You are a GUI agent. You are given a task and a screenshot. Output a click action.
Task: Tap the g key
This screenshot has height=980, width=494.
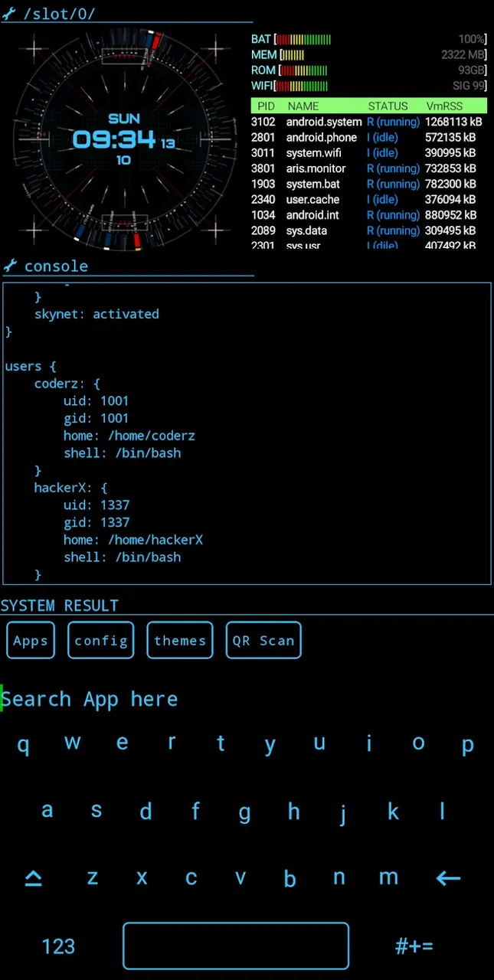[244, 812]
